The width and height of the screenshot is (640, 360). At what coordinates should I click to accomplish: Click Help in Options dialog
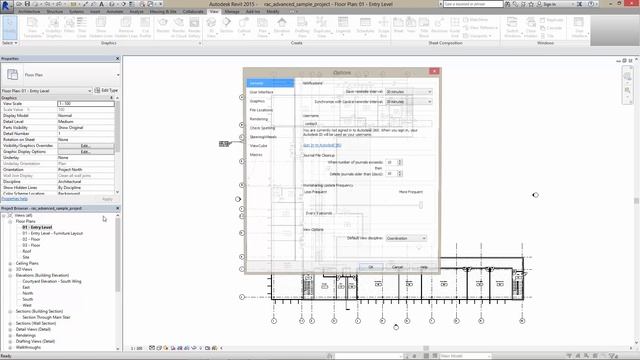[x=424, y=267]
